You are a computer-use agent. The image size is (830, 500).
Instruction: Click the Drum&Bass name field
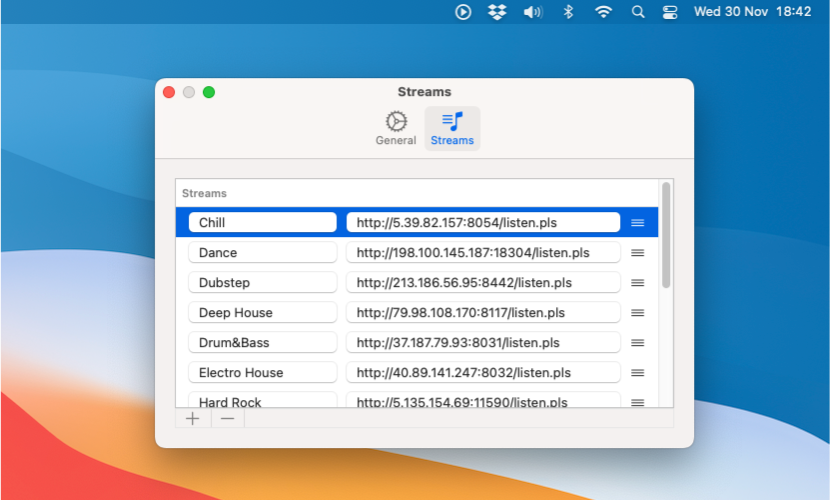262,343
